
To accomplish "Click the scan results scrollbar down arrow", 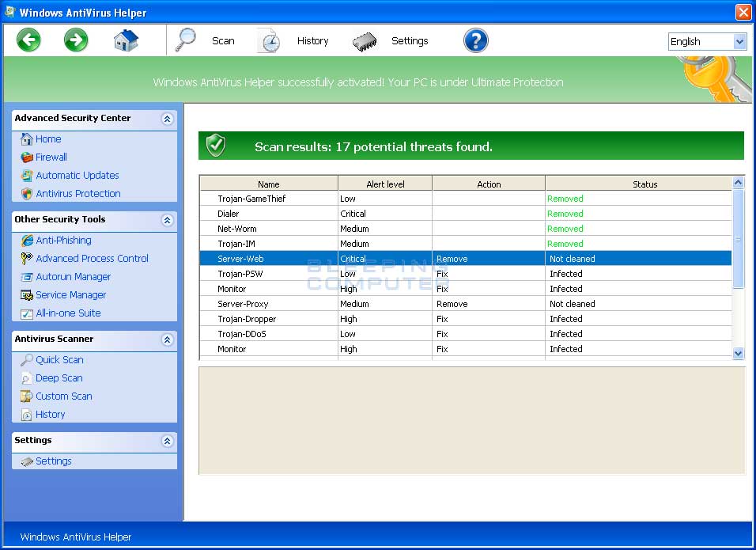I will point(738,353).
